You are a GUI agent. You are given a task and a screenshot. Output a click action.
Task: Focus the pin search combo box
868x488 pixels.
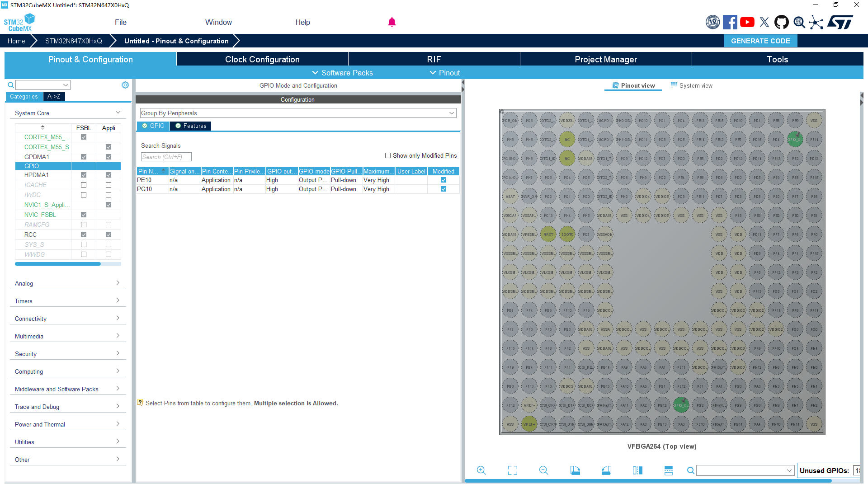click(x=745, y=470)
